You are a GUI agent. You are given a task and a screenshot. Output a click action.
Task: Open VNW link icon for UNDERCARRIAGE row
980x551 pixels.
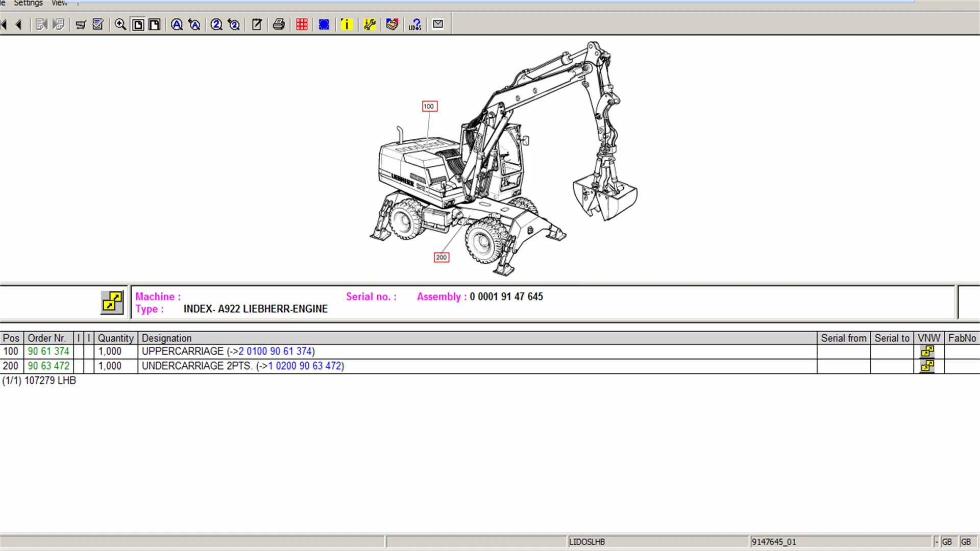point(927,366)
